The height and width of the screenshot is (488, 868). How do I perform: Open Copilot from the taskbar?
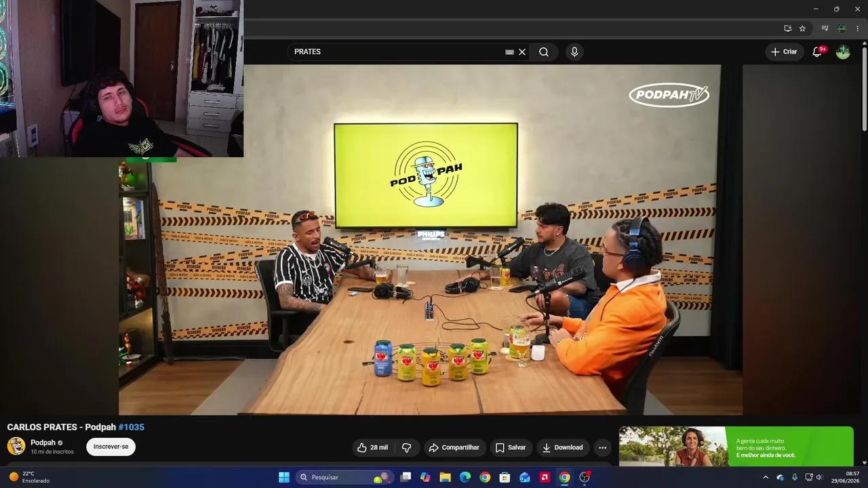pos(425,477)
